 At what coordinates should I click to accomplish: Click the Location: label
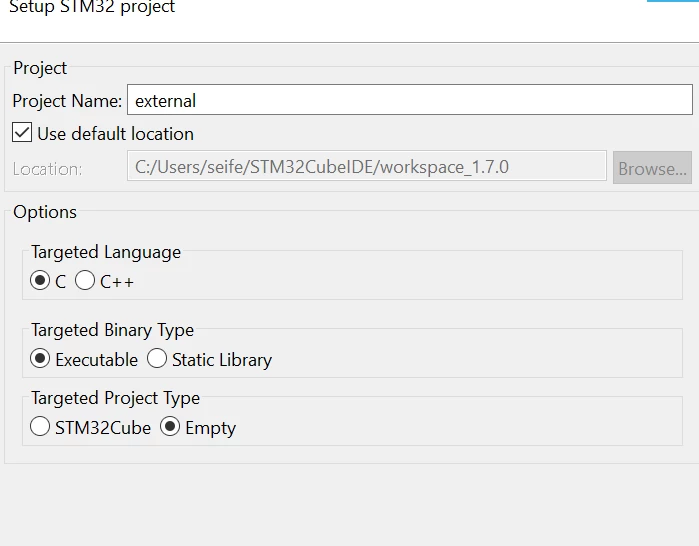(x=47, y=169)
